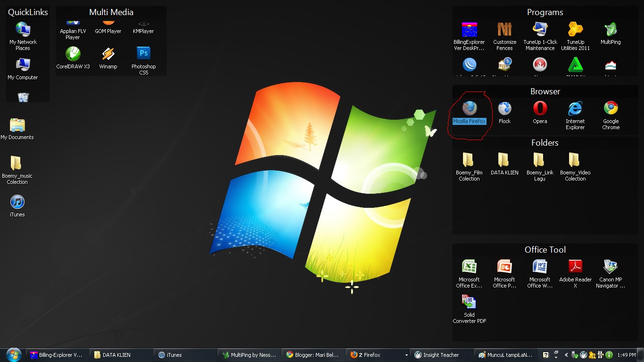Show hidden system tray icons
Image resolution: width=644 pixels, height=362 pixels.
565,355
